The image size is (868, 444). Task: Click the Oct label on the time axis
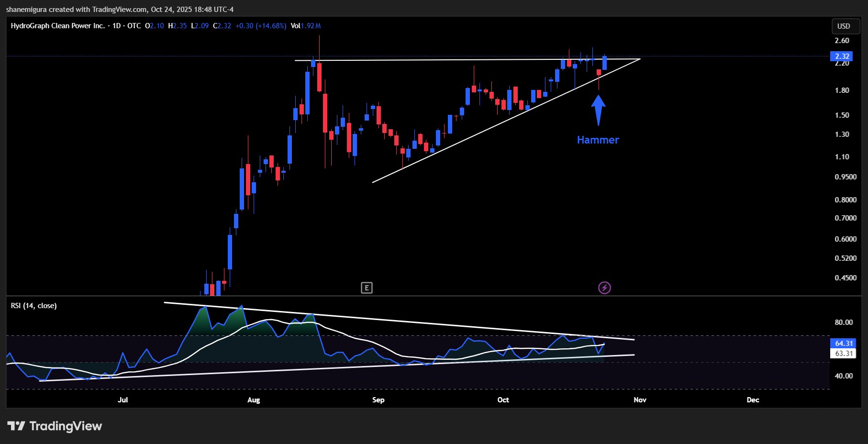click(x=503, y=400)
